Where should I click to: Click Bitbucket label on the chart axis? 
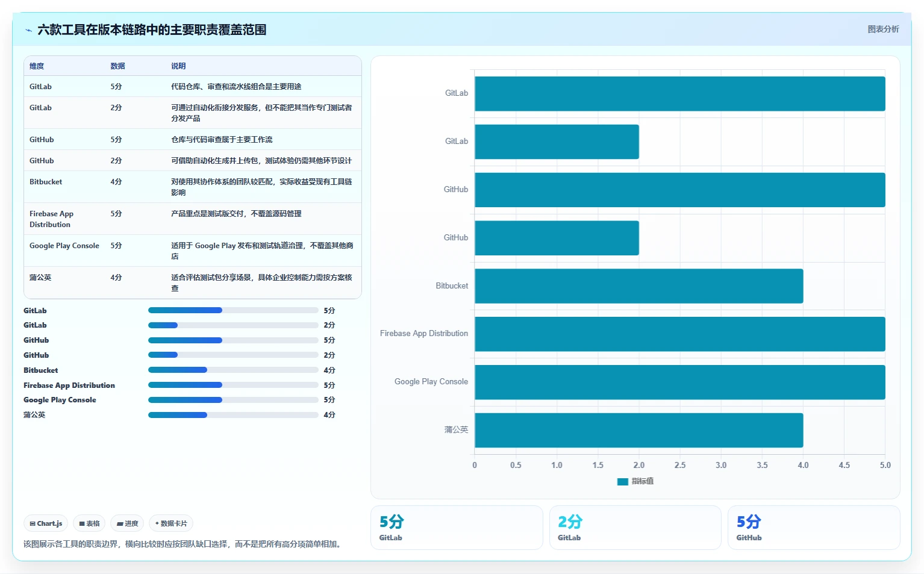click(x=452, y=286)
